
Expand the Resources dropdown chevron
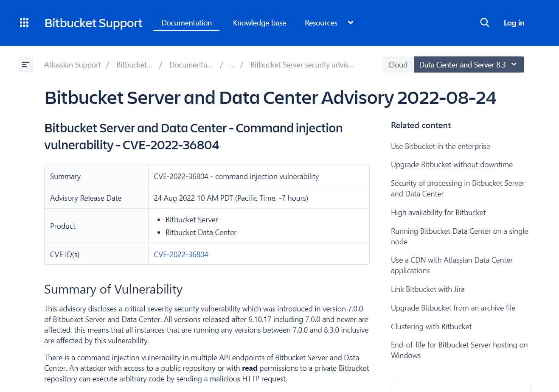[350, 22]
